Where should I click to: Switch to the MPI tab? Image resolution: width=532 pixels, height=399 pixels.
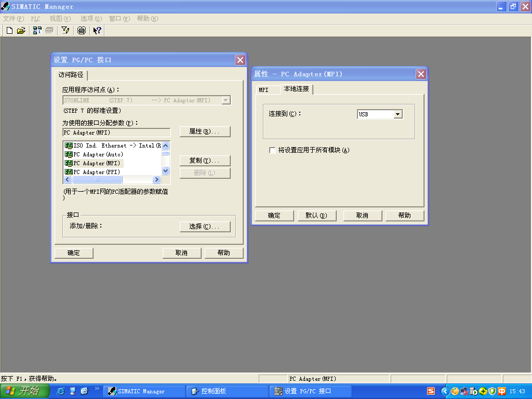point(264,90)
